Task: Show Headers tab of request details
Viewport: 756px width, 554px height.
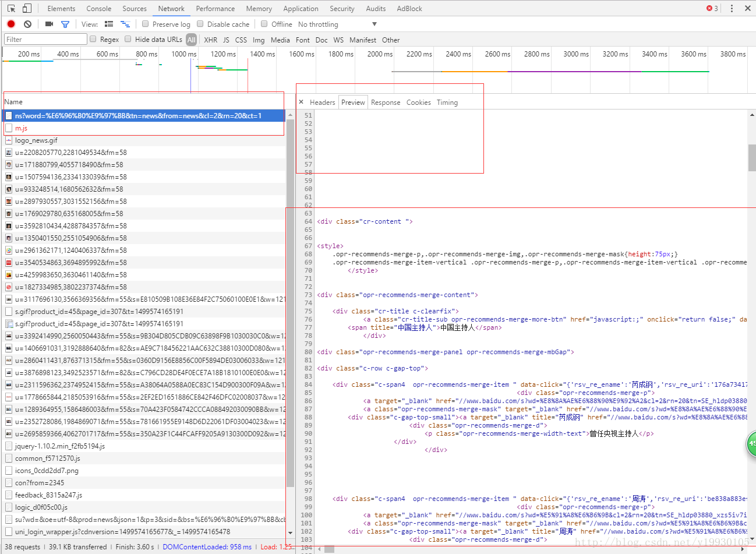Action: click(x=323, y=103)
